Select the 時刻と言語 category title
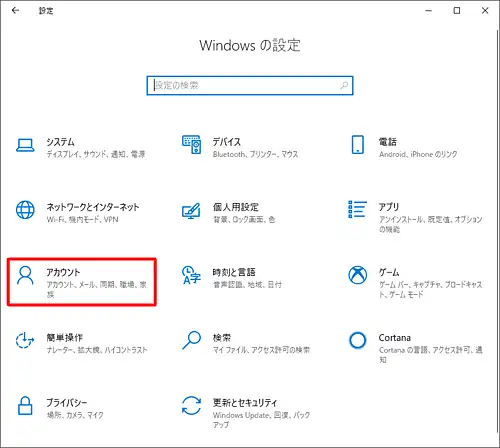 pos(234,272)
